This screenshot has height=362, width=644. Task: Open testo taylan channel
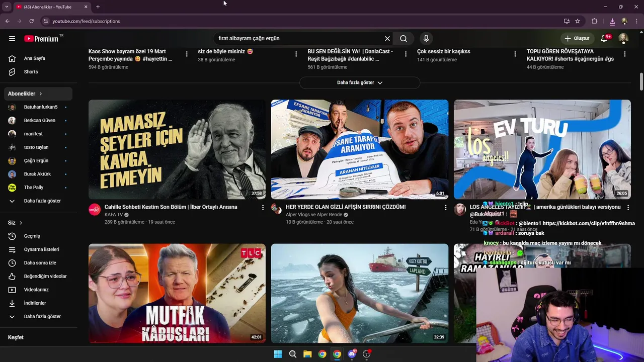tap(38, 147)
